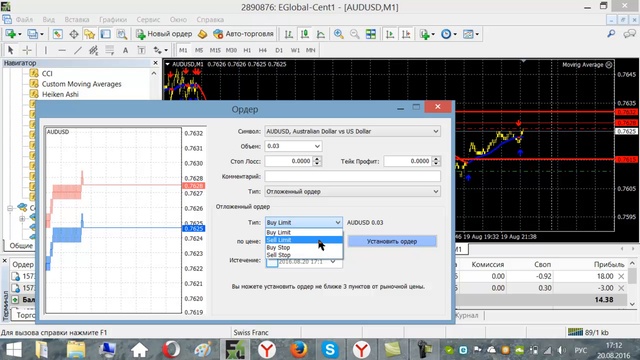This screenshot has width=640, height=360.
Task: Open the Data Window crosshair icon
Action: click(74, 34)
